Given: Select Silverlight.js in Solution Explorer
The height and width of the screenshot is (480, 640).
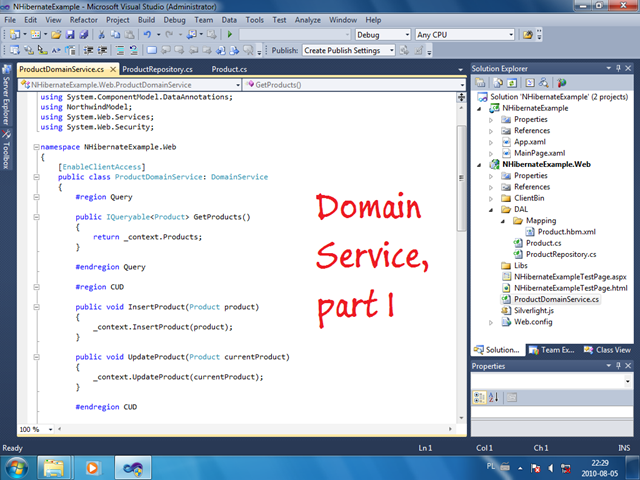Looking at the screenshot, I should pyautogui.click(x=534, y=311).
